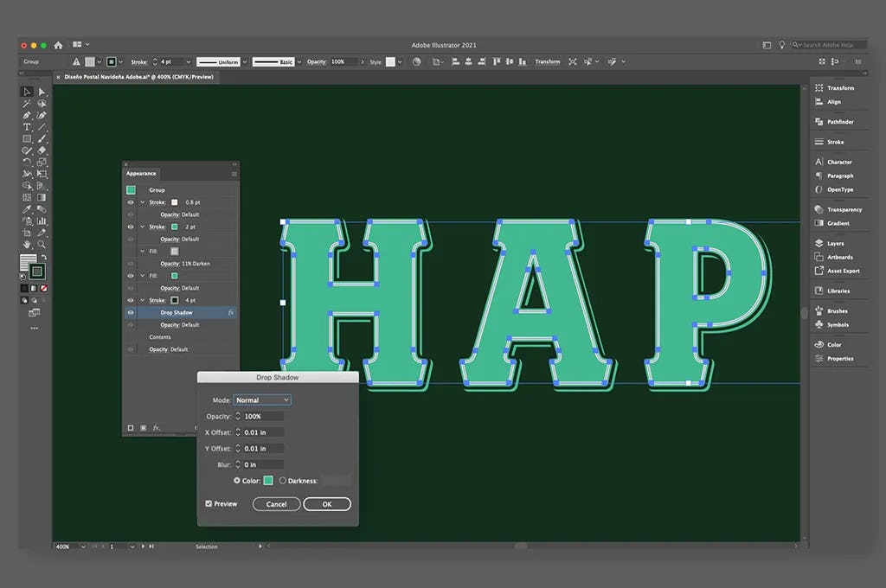Image resolution: width=886 pixels, height=588 pixels.
Task: Open the Mode dropdown in Drop Shadow dialog
Action: [x=262, y=399]
